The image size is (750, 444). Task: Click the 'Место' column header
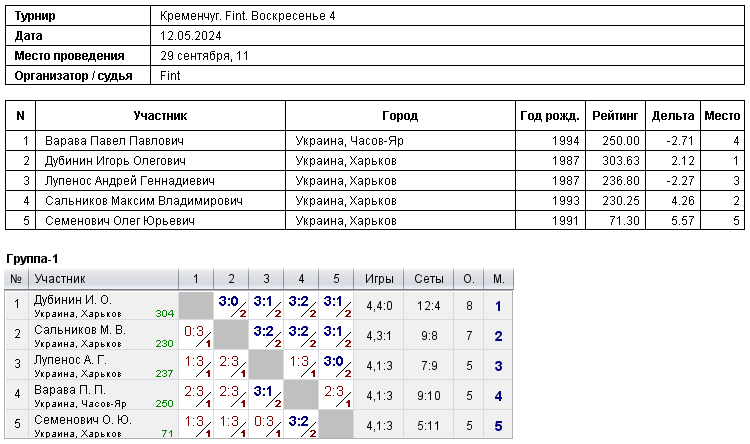click(722, 116)
